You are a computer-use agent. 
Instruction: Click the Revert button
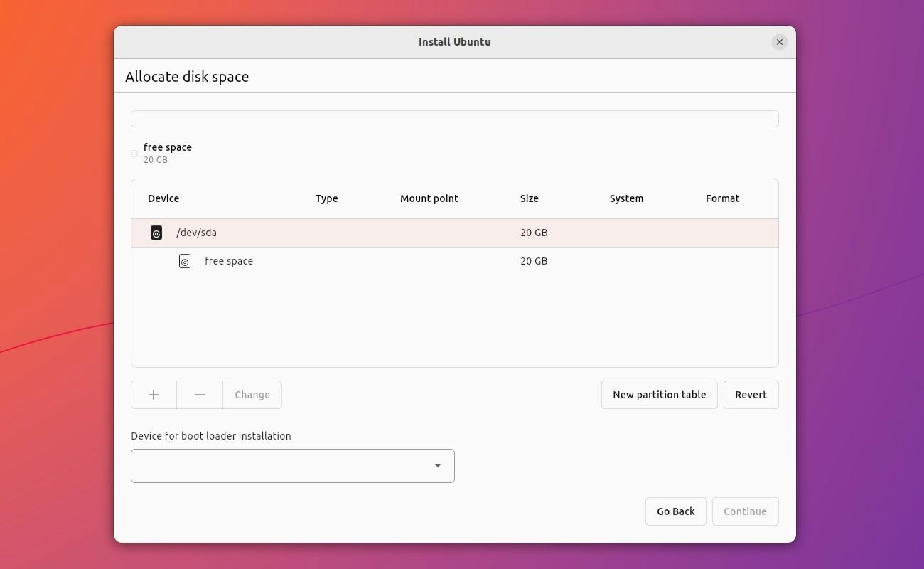pos(751,395)
